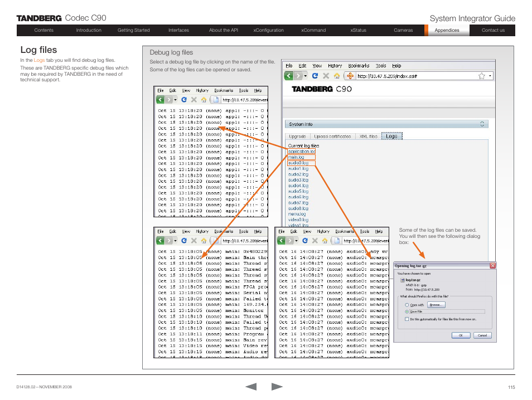Click Stop icon in main log window
Image resolution: width=532 pixels, height=400 pixels.
point(194,241)
